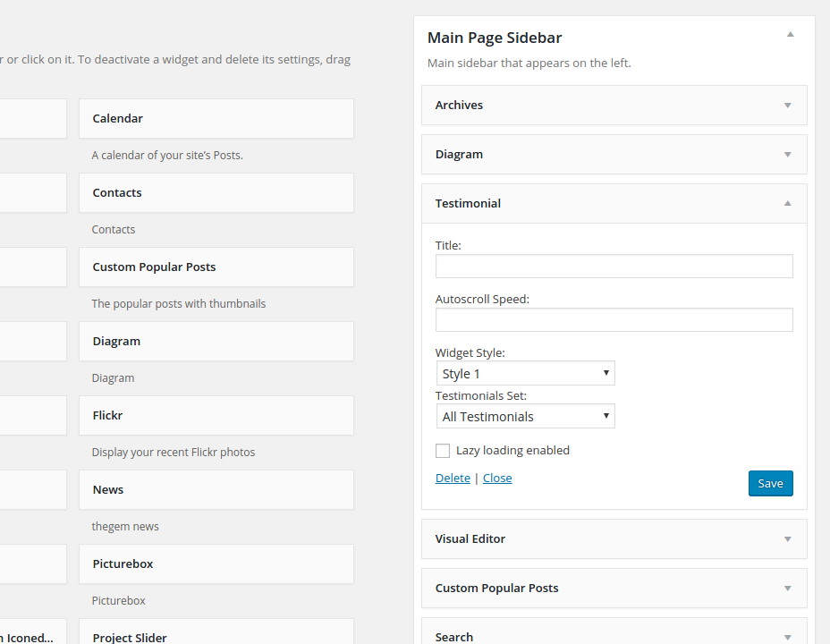Click the Delete link in Testimonial widget
The image size is (830, 644).
(453, 479)
